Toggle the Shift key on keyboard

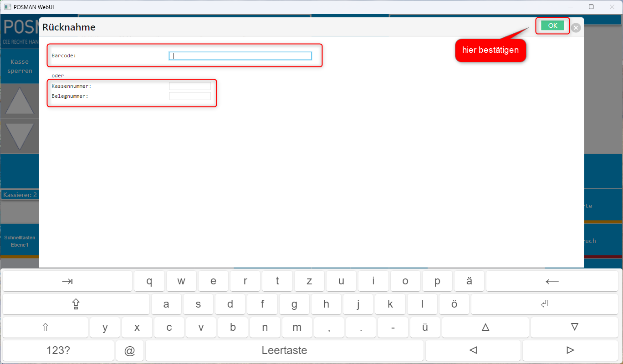45,327
